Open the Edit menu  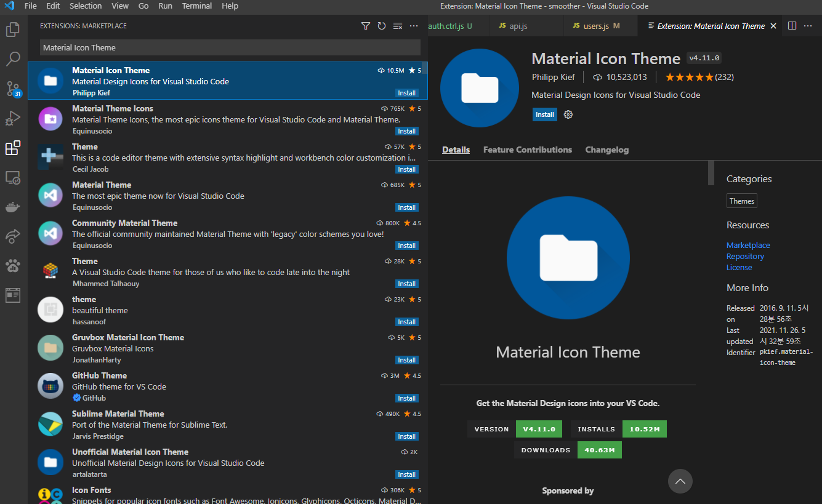pyautogui.click(x=53, y=6)
